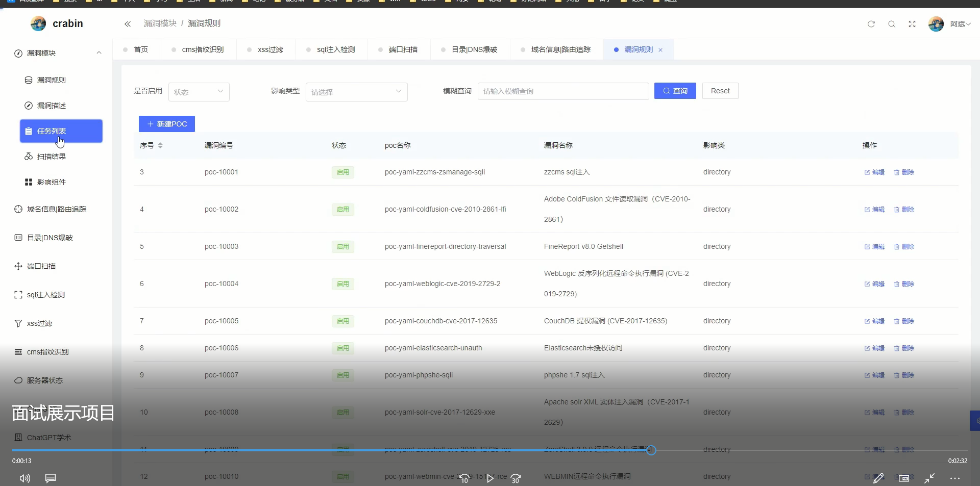Screen dimensions: 980x486
Task: Click the 漏洞模块 breadcrumb
Action: coord(160,23)
